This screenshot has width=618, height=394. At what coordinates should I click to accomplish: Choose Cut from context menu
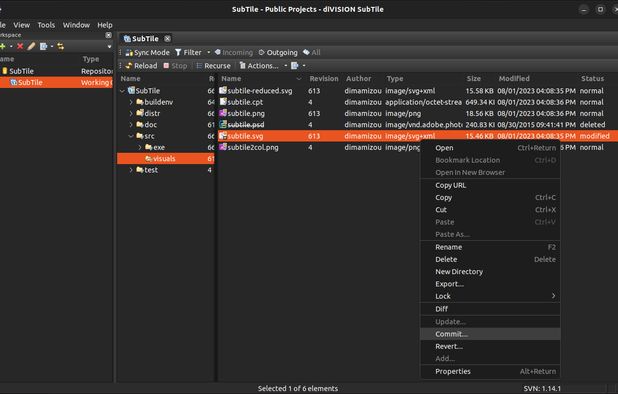click(490, 210)
